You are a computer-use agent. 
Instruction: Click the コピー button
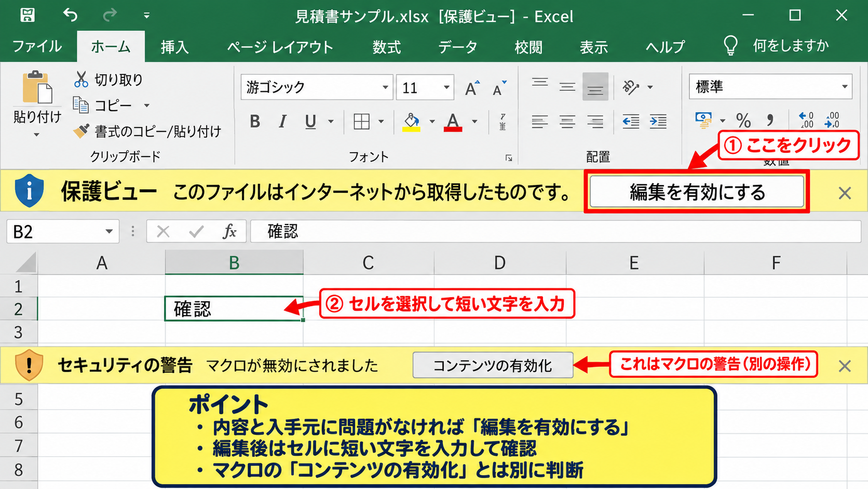pyautogui.click(x=103, y=105)
